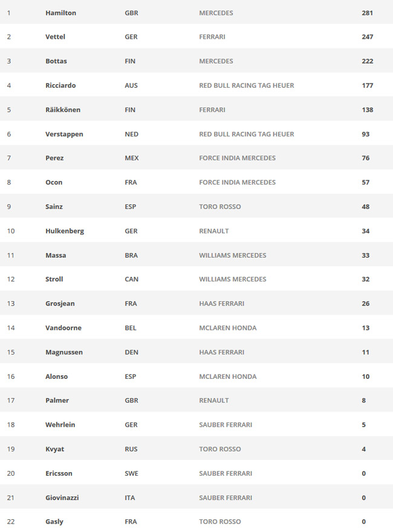This screenshot has width=393, height=532.
Task: Select Vettel in the standings
Action: [x=55, y=37]
